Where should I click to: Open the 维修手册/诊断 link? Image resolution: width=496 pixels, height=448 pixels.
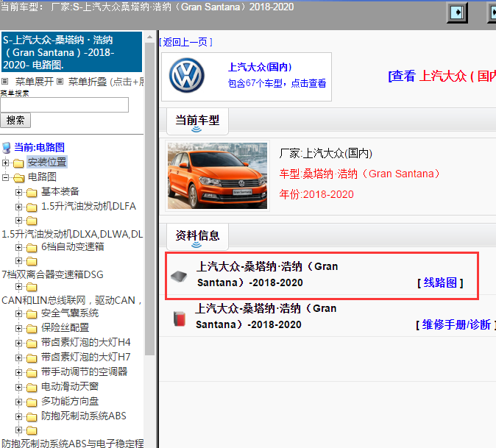click(456, 324)
